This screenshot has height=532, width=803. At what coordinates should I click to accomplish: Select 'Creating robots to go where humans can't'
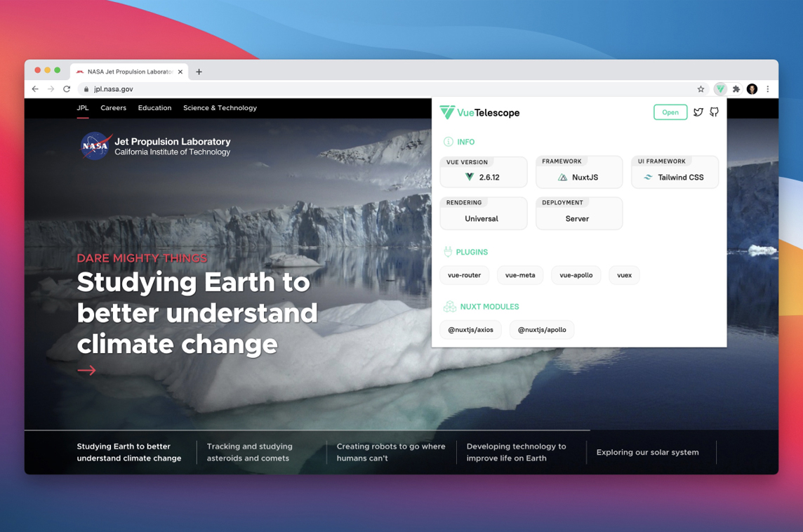click(391, 452)
